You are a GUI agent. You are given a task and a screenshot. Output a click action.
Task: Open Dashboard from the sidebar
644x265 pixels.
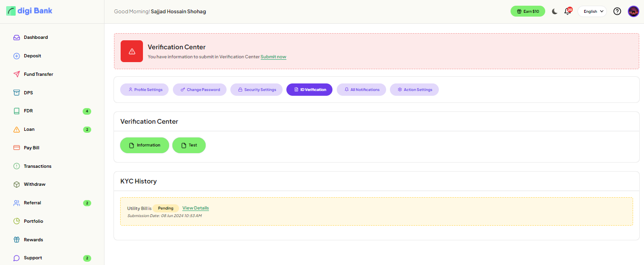(36, 37)
